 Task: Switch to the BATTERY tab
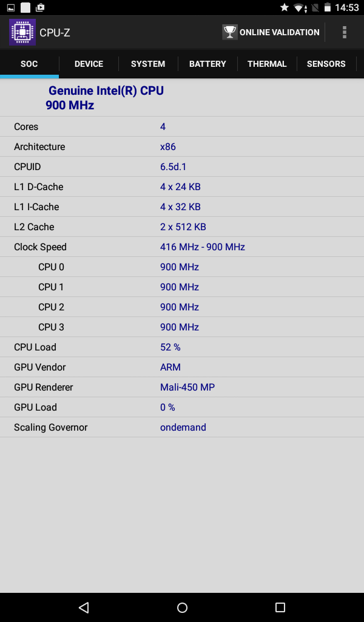(207, 64)
